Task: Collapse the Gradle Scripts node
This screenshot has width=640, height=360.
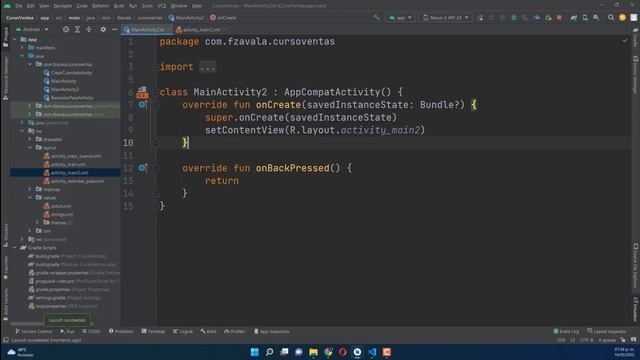Action: (x=15, y=247)
